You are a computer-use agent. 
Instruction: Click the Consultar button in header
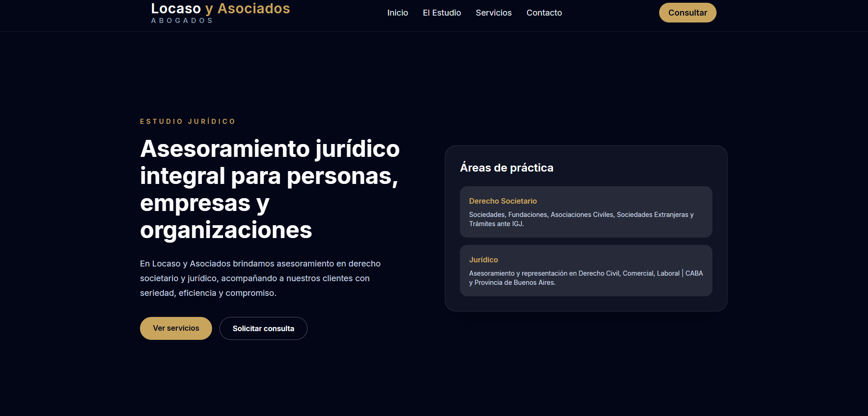[x=688, y=13]
